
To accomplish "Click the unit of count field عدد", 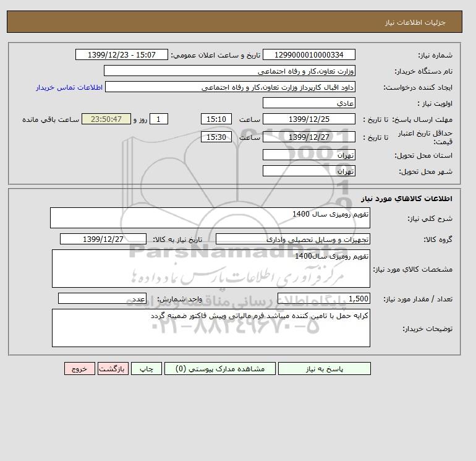I will tap(102, 298).
